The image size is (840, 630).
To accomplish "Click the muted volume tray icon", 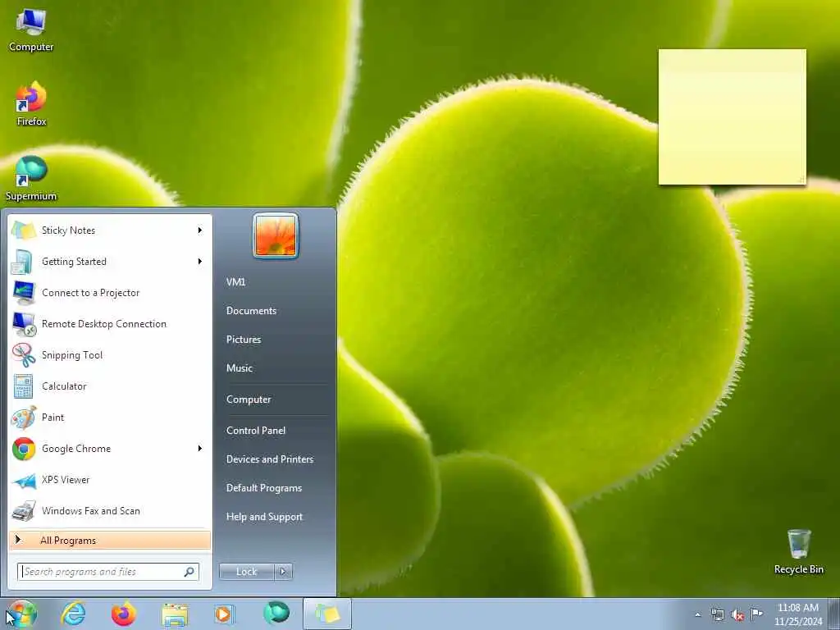I will (x=737, y=615).
